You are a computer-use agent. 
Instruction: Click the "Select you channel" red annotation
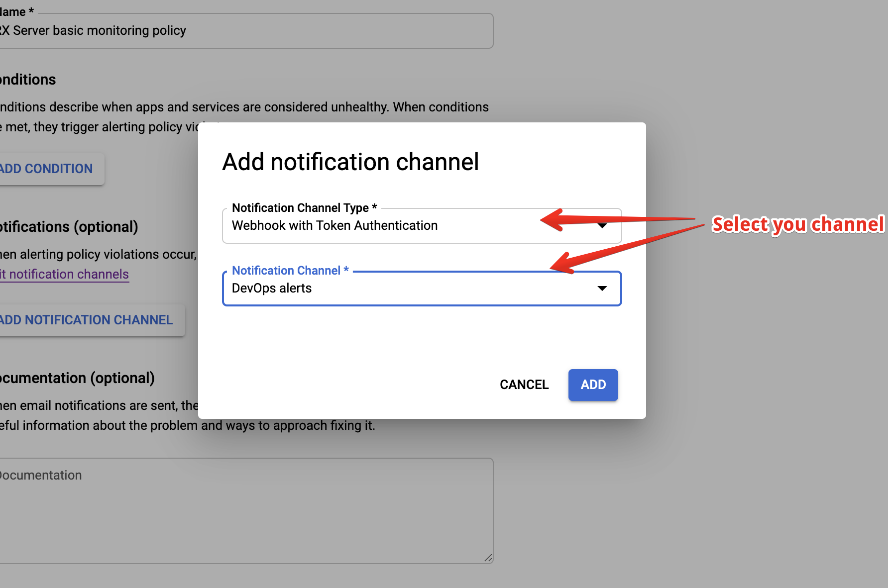(798, 224)
